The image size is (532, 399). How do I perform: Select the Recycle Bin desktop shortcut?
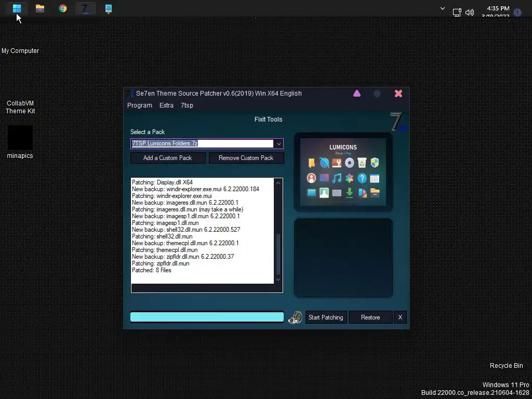pyautogui.click(x=506, y=365)
